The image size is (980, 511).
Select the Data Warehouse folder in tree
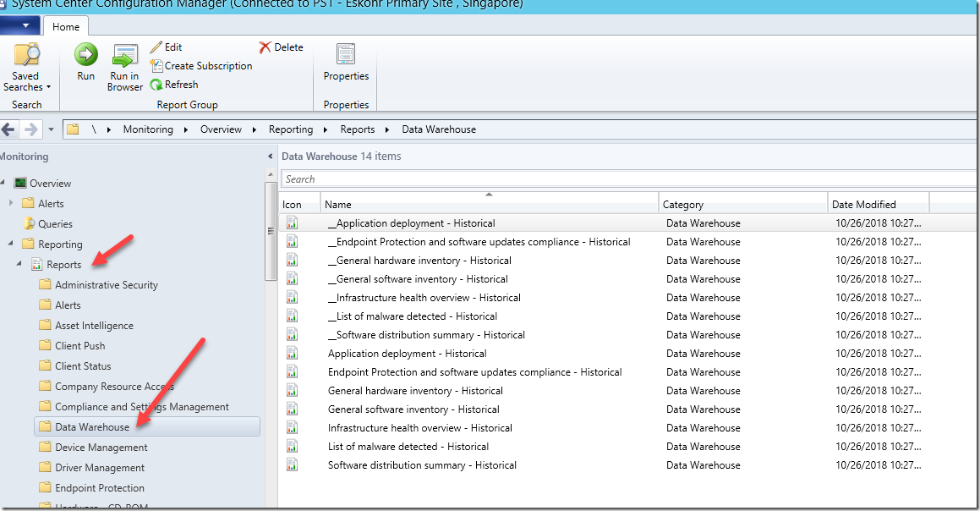point(147,426)
